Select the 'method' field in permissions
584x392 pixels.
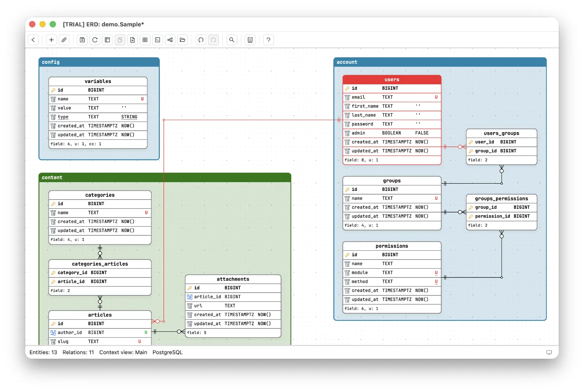point(392,282)
